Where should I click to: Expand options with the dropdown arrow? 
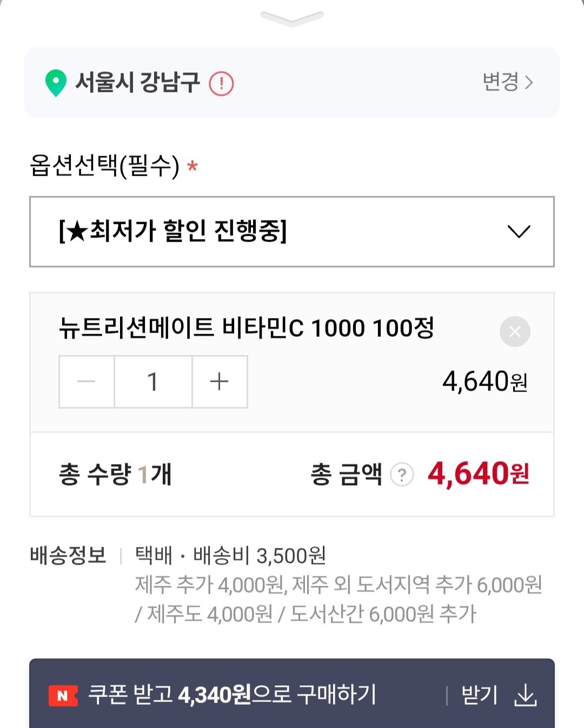pyautogui.click(x=519, y=231)
